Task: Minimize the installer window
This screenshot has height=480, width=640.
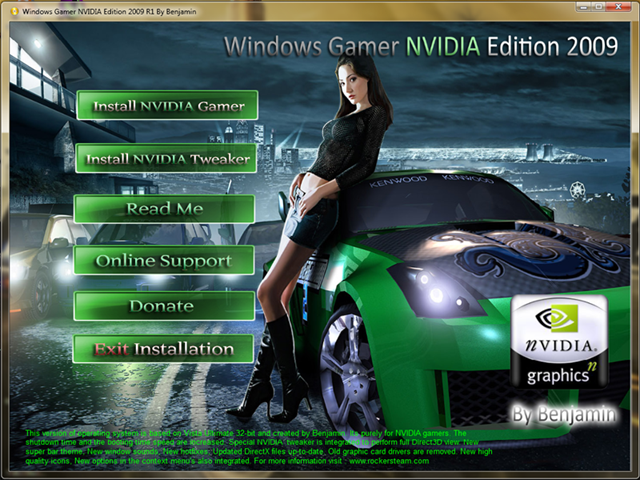Action: click(x=583, y=7)
